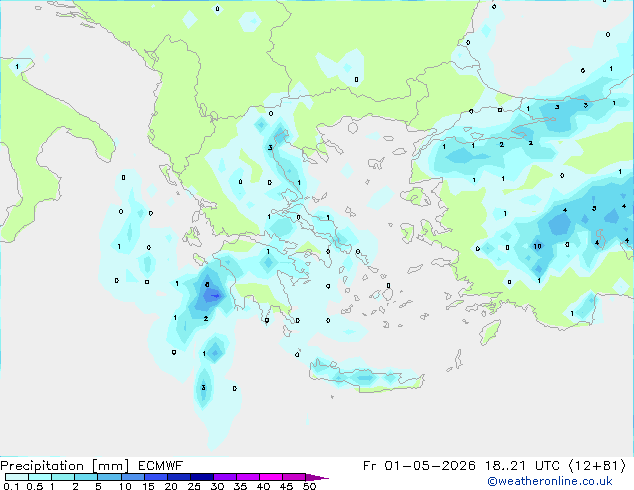Click the 'Fr' weekday abbreviation in footer
634x490 pixels.
pos(369,466)
